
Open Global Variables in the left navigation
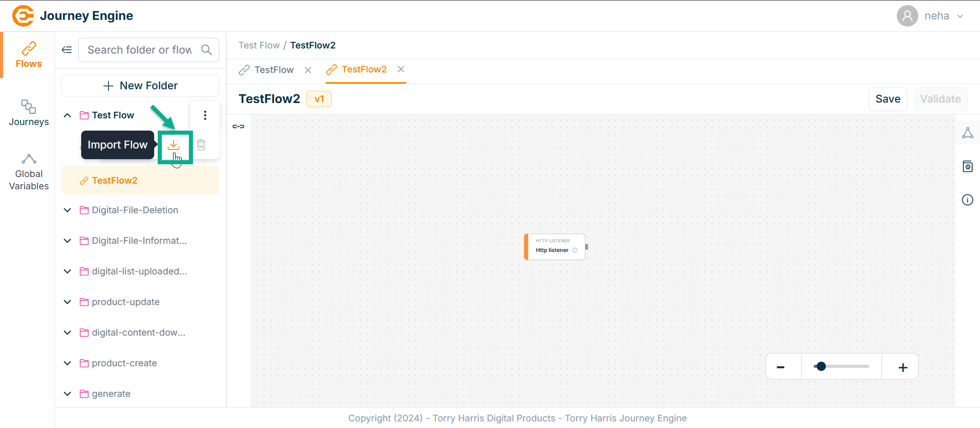tap(29, 172)
